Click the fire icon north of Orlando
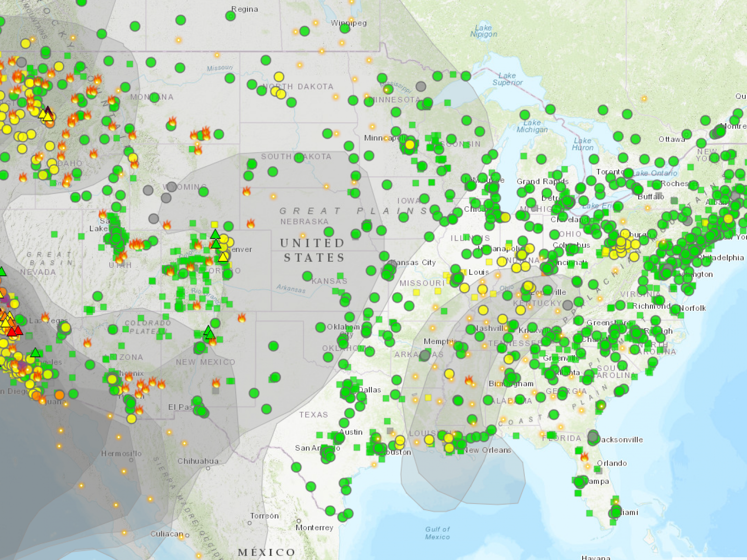Image resolution: width=747 pixels, height=560 pixels. pos(584,456)
